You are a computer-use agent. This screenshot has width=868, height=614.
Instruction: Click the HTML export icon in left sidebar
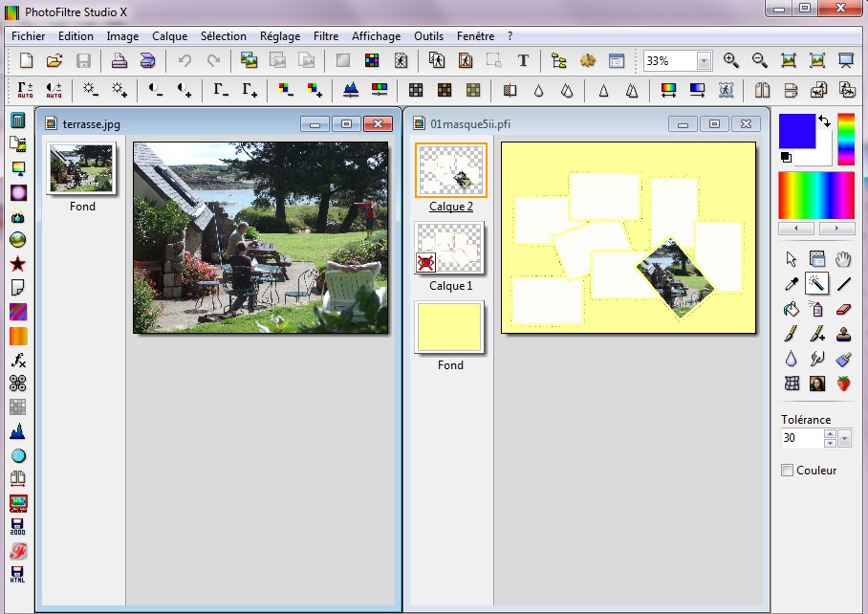click(x=18, y=574)
